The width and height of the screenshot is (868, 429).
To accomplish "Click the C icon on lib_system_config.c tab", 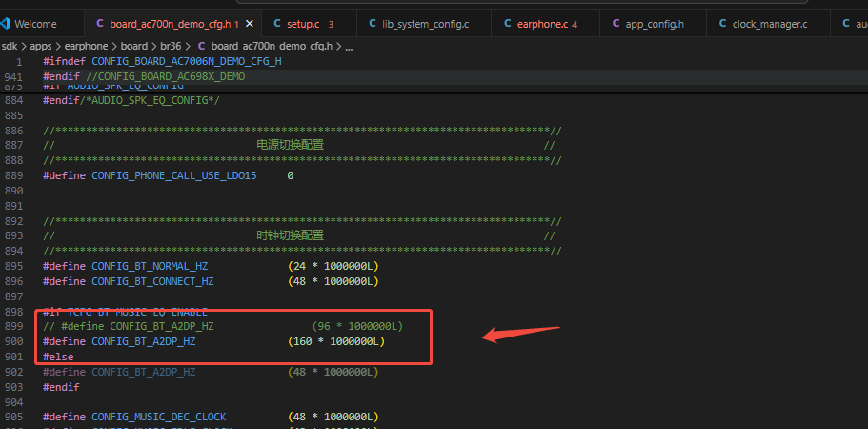I will point(373,23).
